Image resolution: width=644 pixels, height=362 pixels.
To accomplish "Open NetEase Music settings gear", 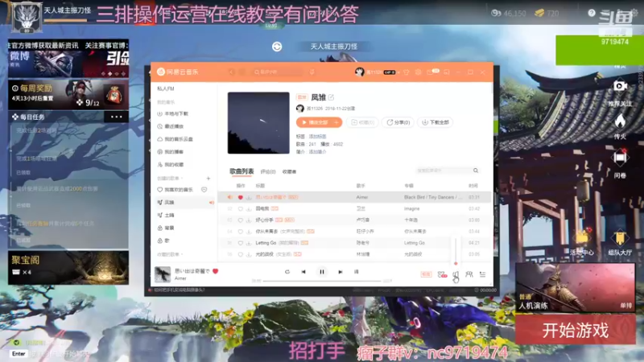I will 418,72.
